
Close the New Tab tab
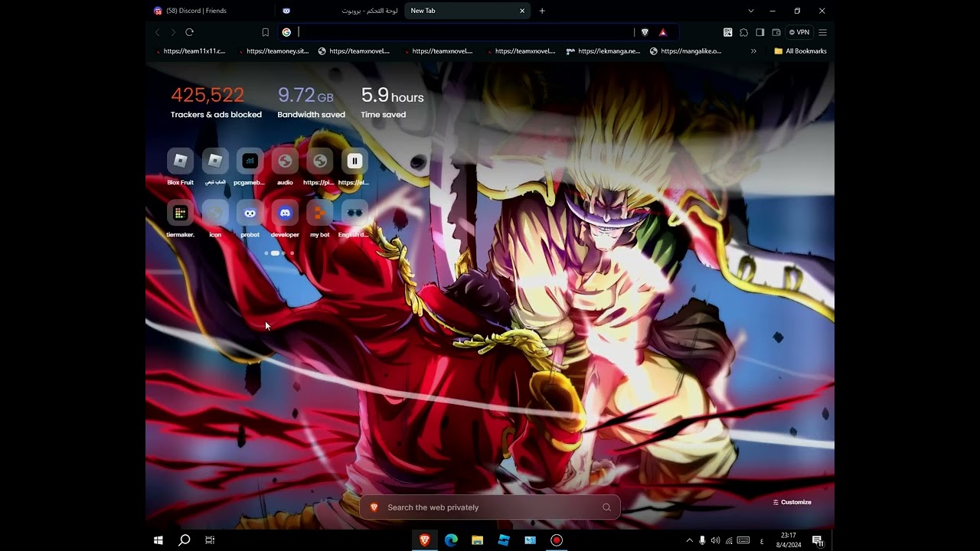tap(522, 11)
